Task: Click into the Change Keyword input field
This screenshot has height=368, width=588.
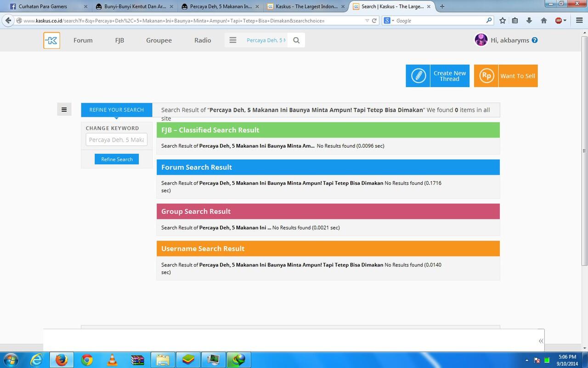Action: (x=117, y=140)
